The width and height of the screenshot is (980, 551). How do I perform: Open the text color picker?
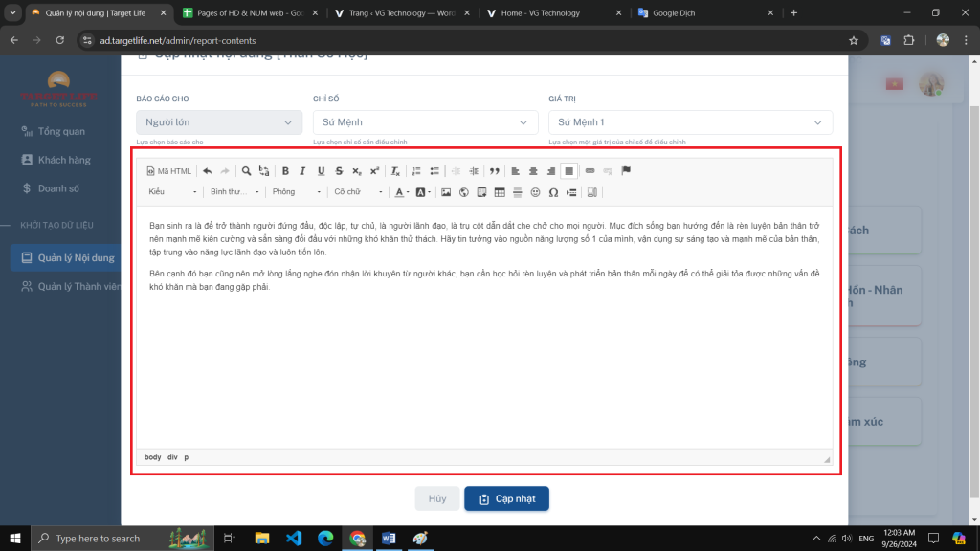[x=402, y=192]
